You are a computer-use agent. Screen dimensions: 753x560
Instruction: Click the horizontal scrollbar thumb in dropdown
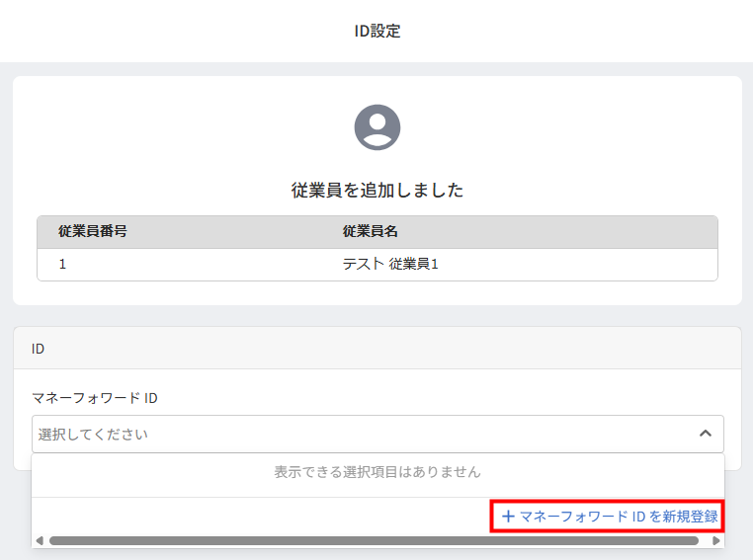pos(374,541)
